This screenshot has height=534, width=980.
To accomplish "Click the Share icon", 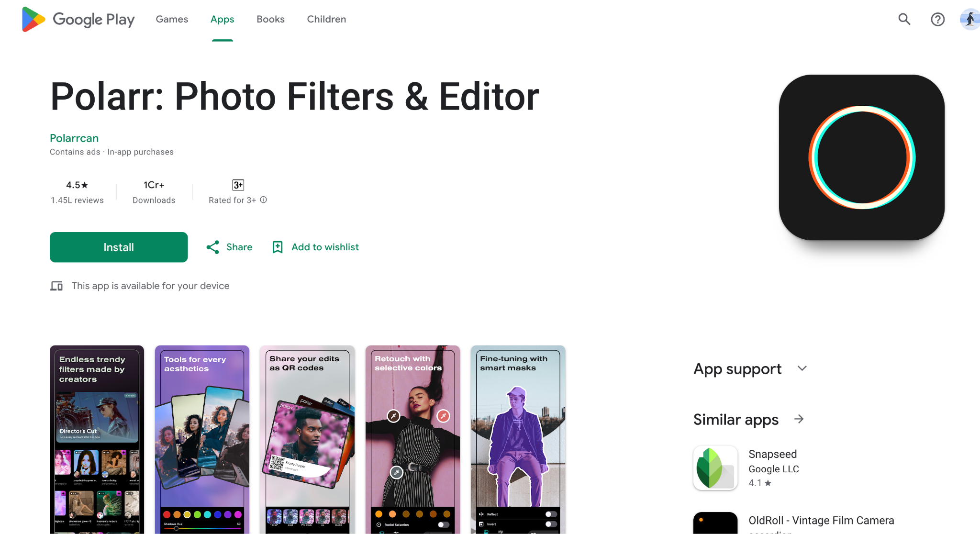I will pyautogui.click(x=213, y=247).
